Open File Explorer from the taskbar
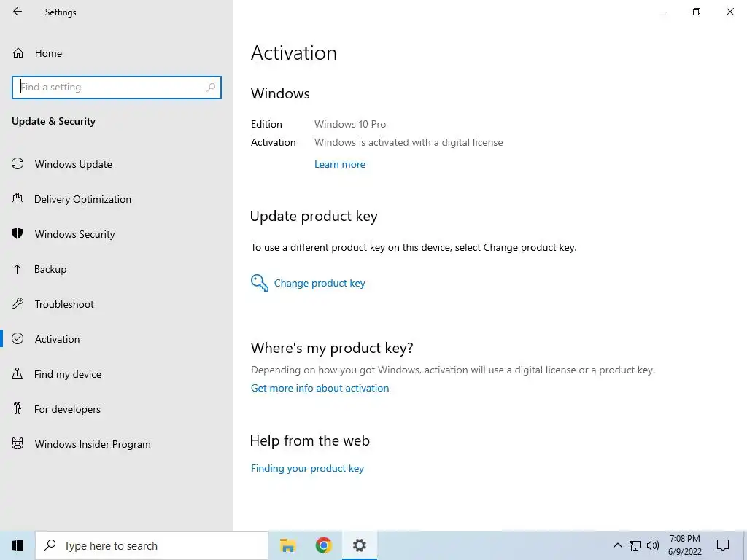The image size is (747, 560). 287,545
